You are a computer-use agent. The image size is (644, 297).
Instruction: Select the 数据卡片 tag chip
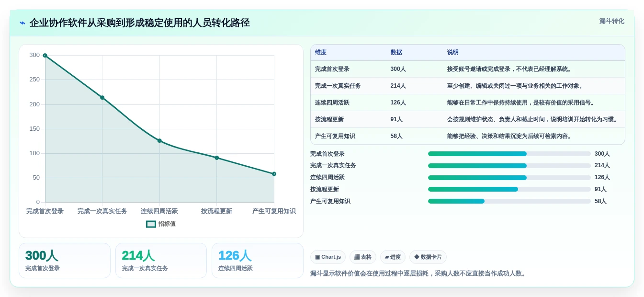pyautogui.click(x=428, y=257)
